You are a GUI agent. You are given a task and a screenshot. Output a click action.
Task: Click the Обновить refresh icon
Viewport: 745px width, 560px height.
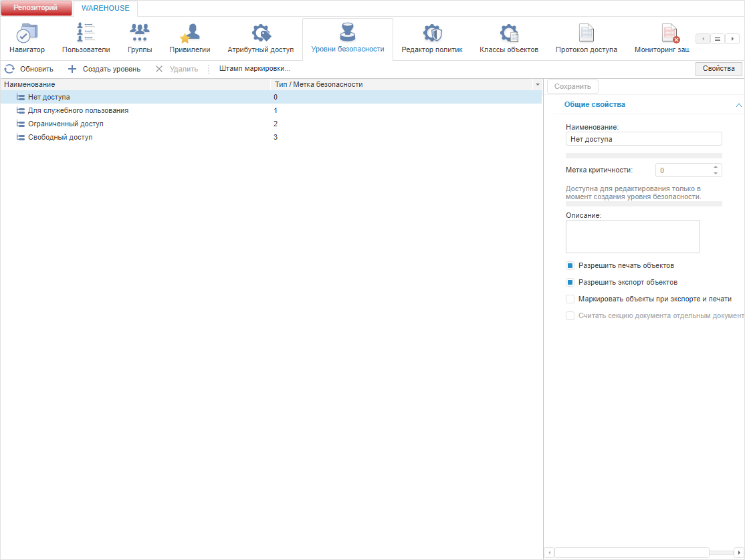click(x=9, y=69)
